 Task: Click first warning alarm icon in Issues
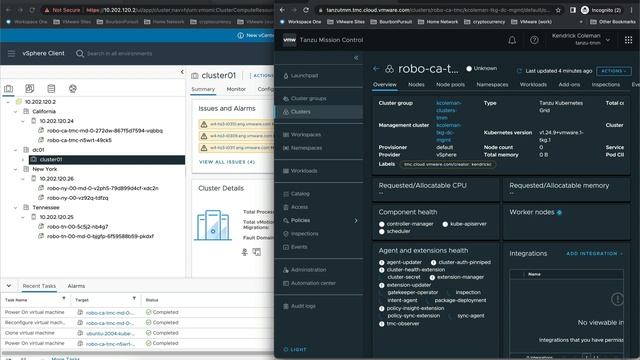[x=203, y=124]
